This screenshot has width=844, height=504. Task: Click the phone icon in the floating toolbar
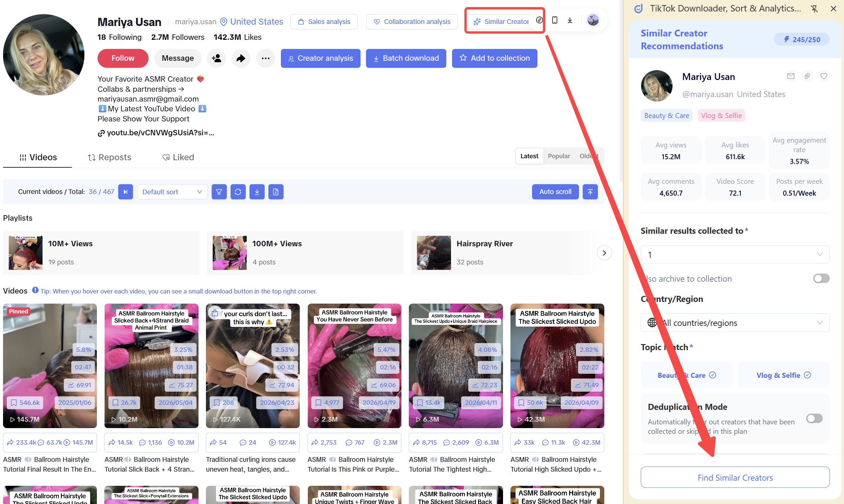pyautogui.click(x=555, y=20)
